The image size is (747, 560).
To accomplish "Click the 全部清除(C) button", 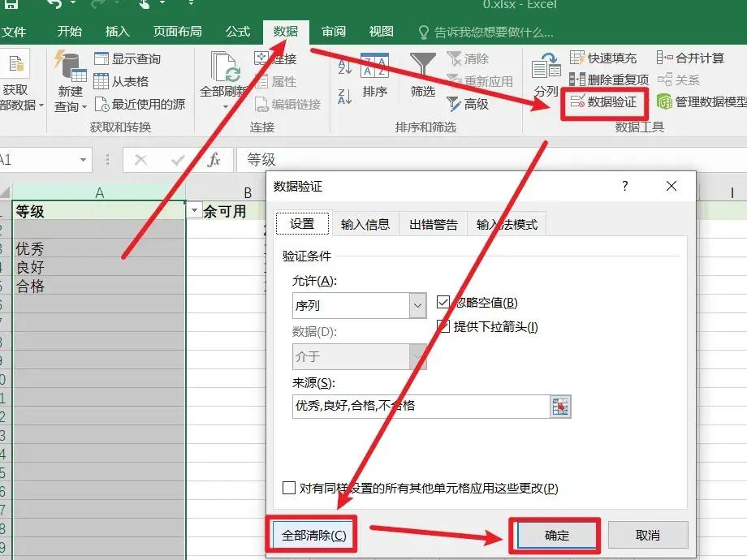I will point(313,535).
